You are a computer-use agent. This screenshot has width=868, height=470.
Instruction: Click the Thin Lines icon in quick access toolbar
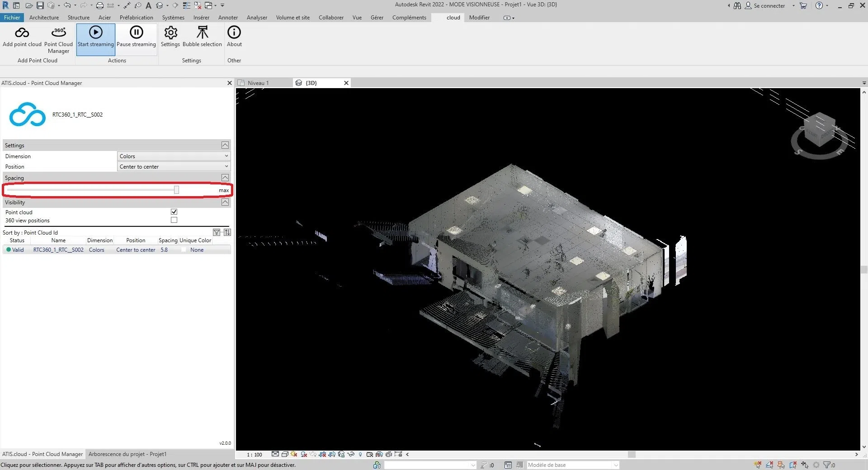tap(186, 5)
